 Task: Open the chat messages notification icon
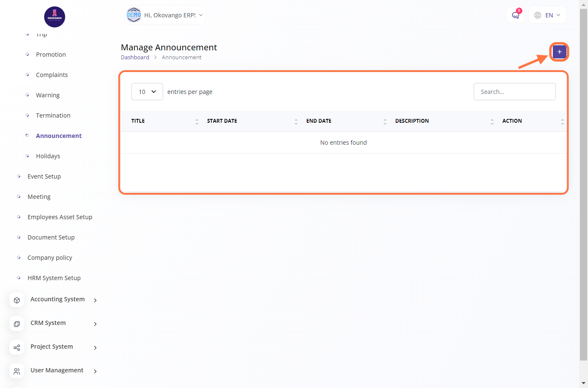[516, 15]
